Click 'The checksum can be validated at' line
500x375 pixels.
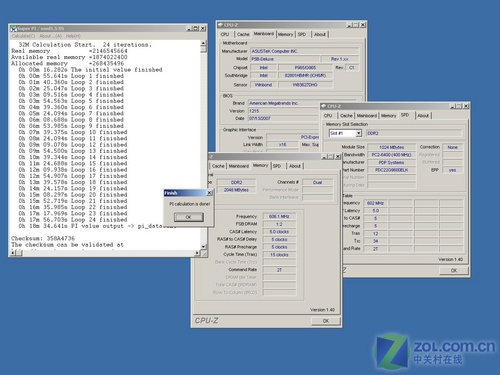pyautogui.click(x=67, y=245)
